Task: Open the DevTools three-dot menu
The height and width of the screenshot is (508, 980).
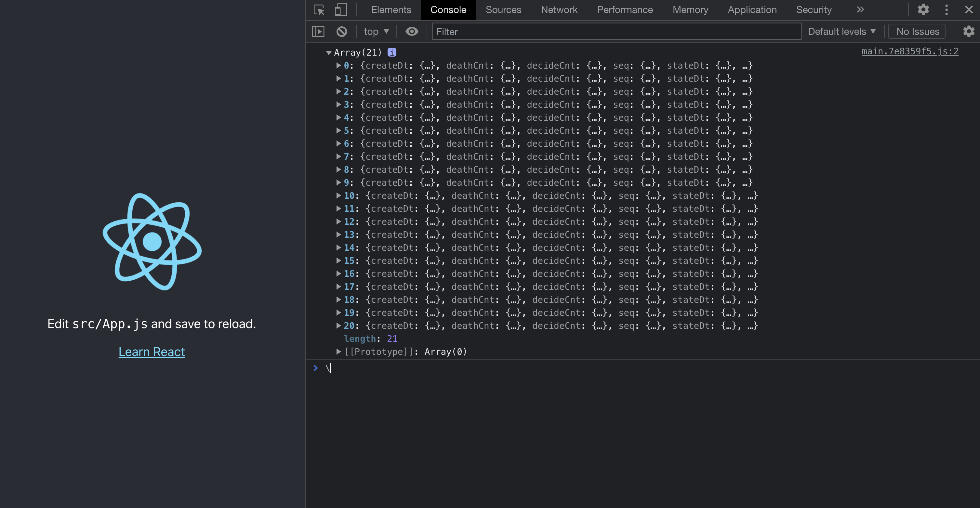Action: 947,9
